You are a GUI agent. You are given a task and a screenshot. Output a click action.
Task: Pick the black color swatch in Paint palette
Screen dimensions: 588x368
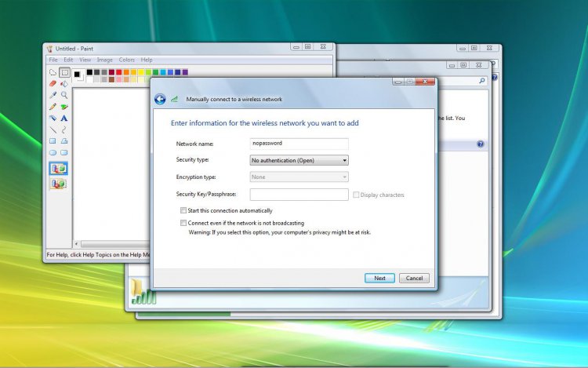[x=89, y=72]
